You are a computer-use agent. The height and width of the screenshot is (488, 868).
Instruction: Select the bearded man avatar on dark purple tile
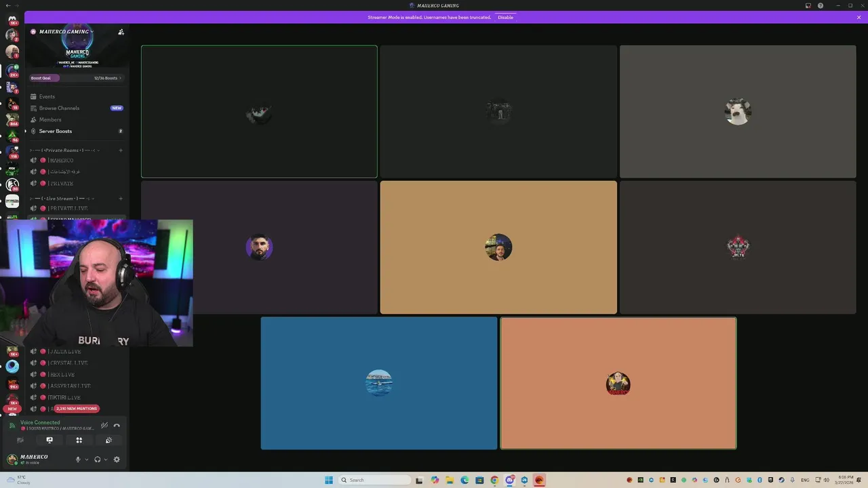tap(259, 247)
